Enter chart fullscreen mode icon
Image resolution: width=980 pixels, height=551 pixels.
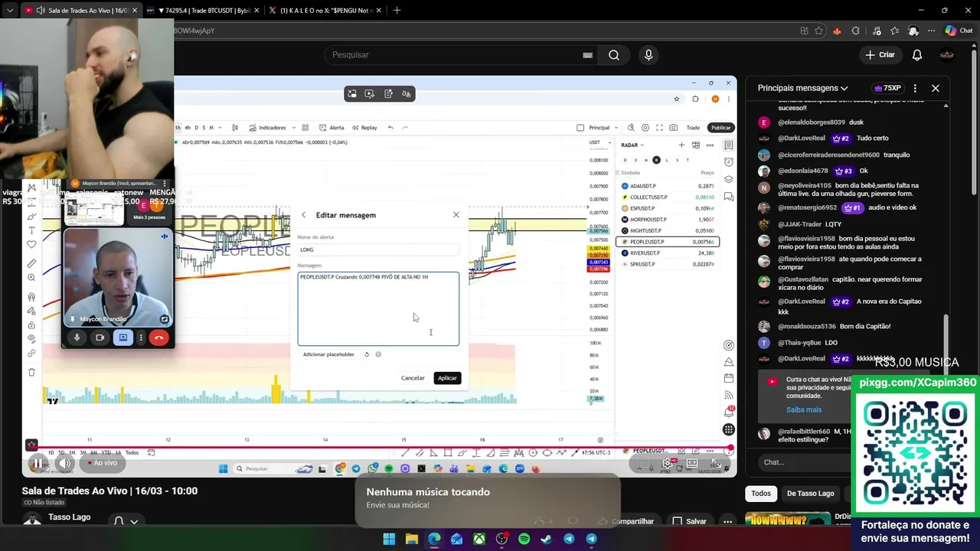(659, 128)
